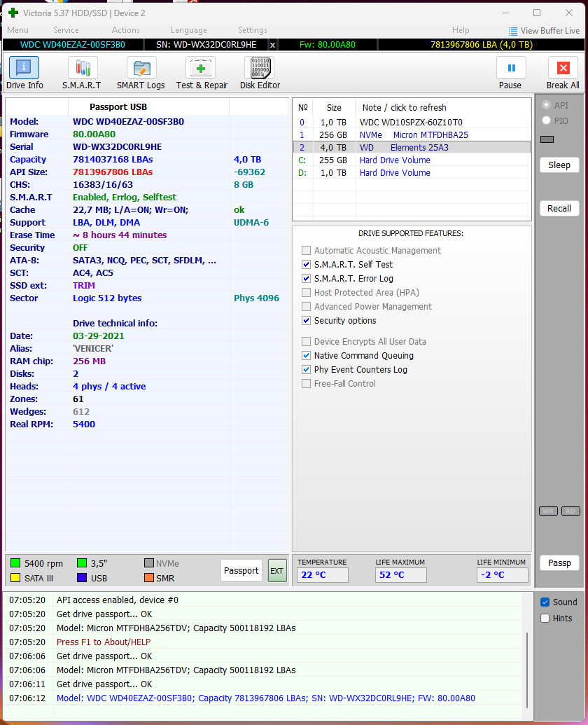Click the Passport button
This screenshot has height=725, width=588.
point(241,571)
